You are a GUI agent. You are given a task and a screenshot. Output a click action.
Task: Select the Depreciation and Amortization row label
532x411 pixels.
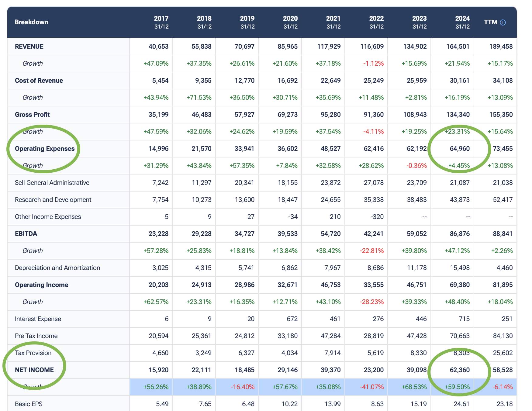pos(57,268)
